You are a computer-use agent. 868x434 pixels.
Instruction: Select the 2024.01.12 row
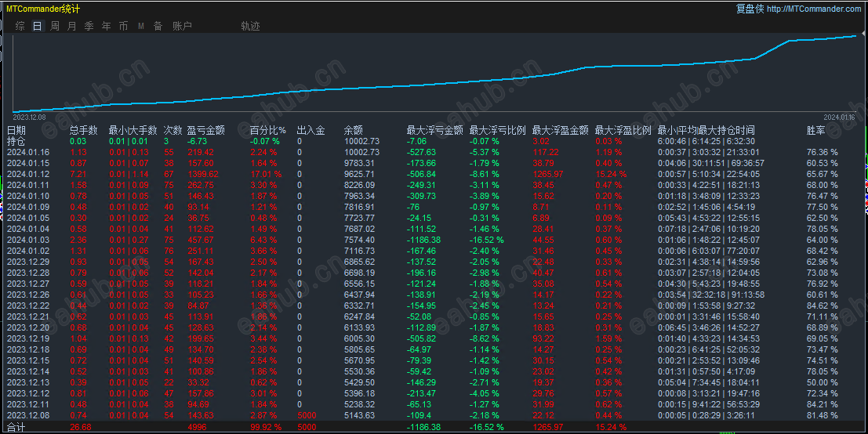click(x=434, y=174)
